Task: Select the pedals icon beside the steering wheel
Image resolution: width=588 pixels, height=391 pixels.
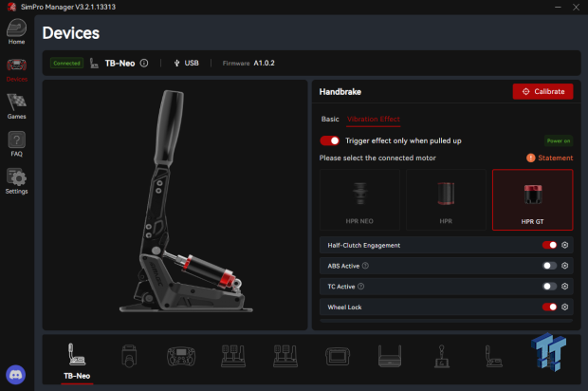Action: (233, 356)
